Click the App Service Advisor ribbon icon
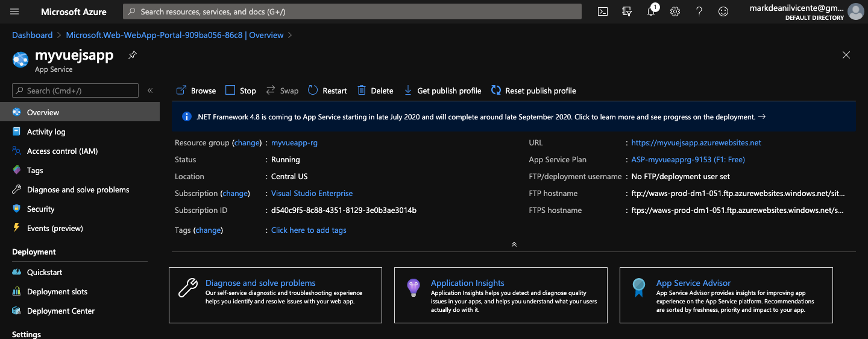 (638, 288)
